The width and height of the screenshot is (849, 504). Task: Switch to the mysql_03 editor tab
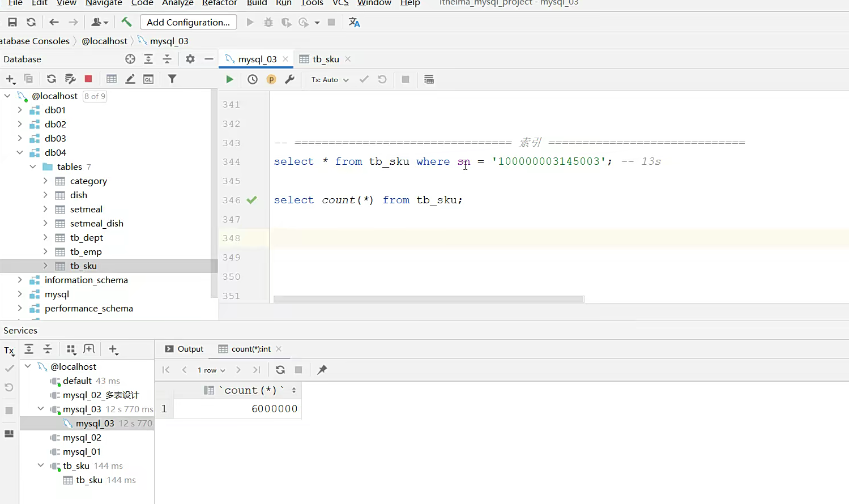(x=257, y=59)
